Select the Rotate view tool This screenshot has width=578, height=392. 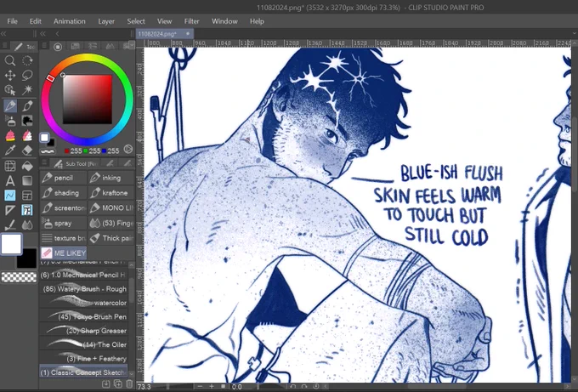(x=27, y=60)
